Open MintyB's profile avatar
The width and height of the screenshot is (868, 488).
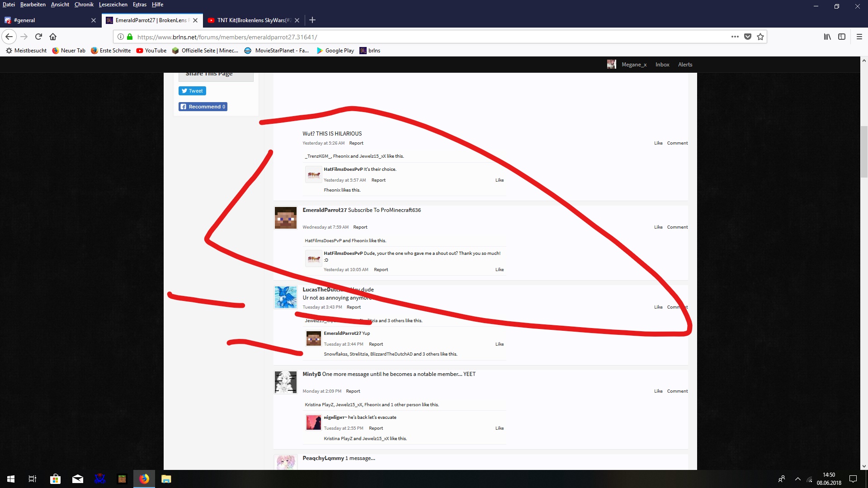click(x=286, y=382)
